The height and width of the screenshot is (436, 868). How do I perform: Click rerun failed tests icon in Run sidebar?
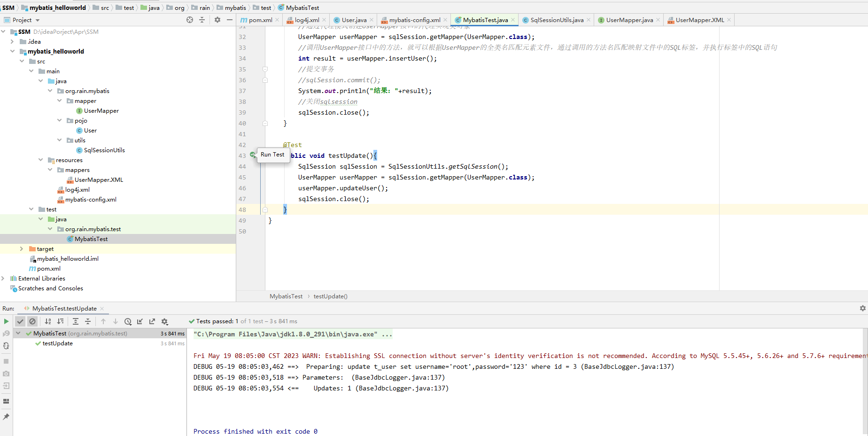tap(6, 334)
